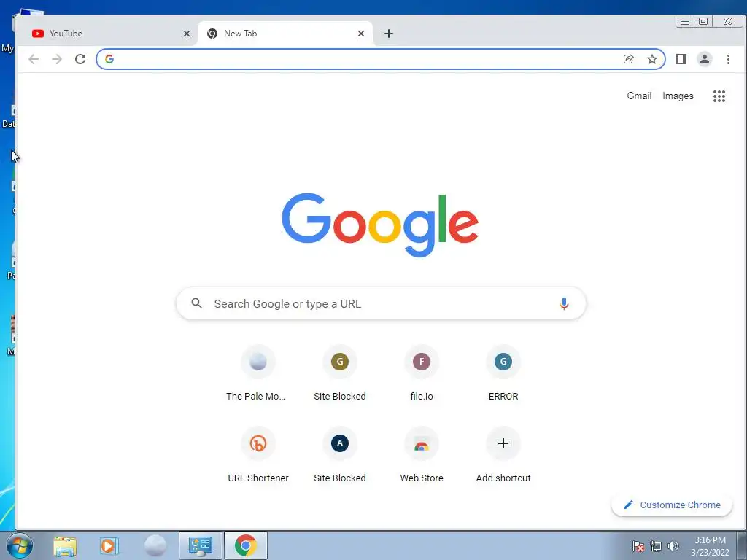Open the Web Store shortcut

422,456
